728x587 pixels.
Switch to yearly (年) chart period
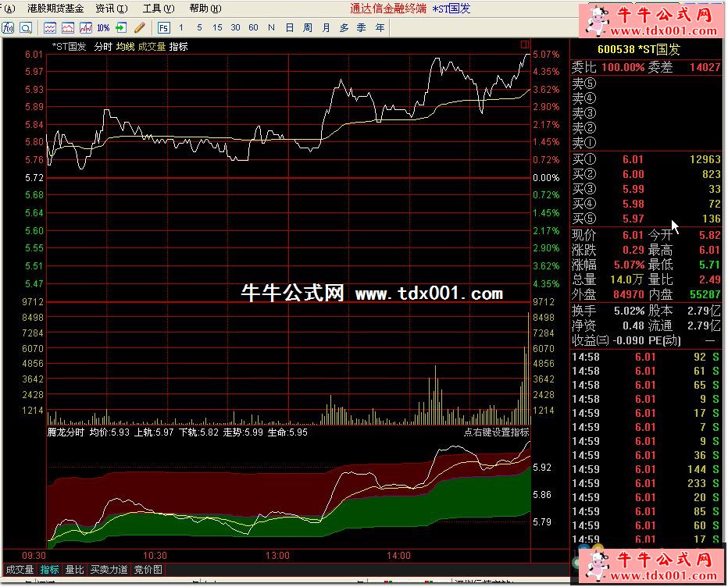[380, 28]
